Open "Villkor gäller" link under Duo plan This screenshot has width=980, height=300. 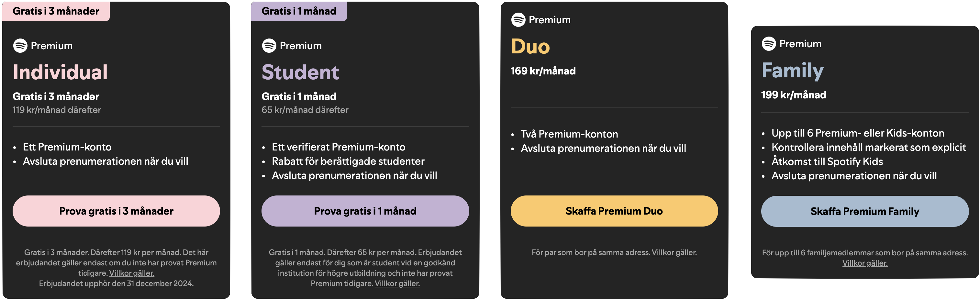pos(674,252)
